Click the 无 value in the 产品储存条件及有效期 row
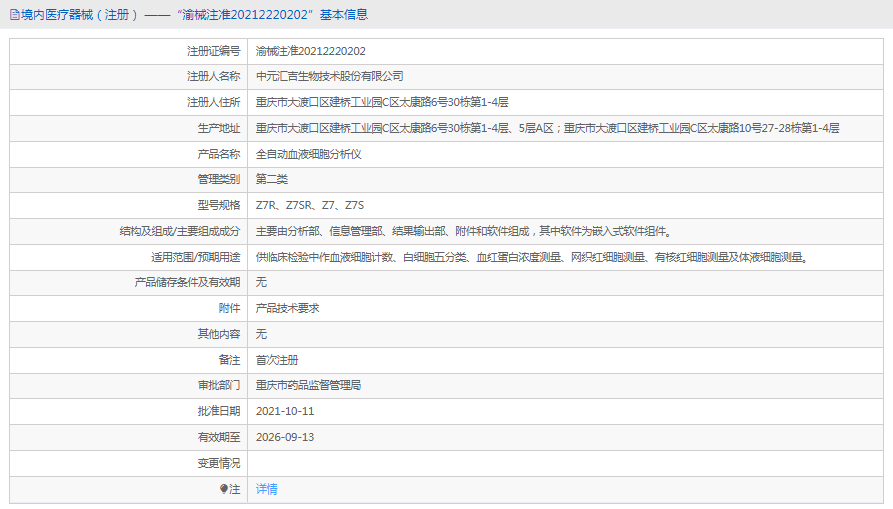Image resolution: width=893 pixels, height=509 pixels. point(261,282)
